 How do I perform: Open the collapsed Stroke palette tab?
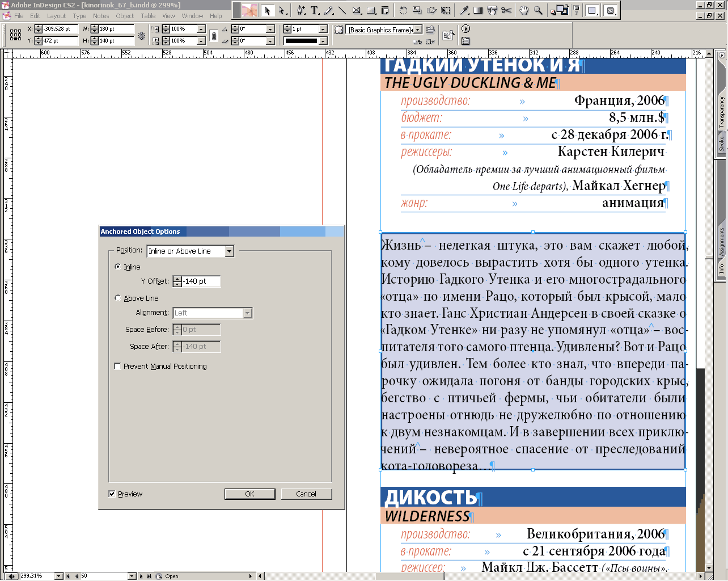722,143
